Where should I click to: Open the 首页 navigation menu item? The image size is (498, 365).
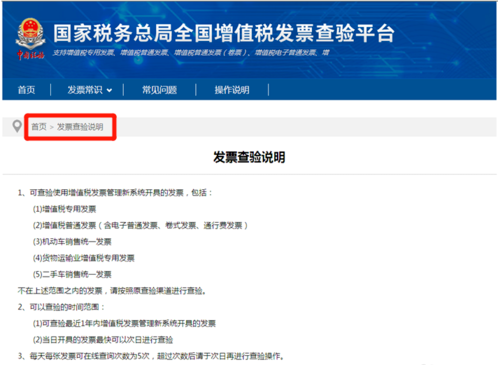coord(26,90)
